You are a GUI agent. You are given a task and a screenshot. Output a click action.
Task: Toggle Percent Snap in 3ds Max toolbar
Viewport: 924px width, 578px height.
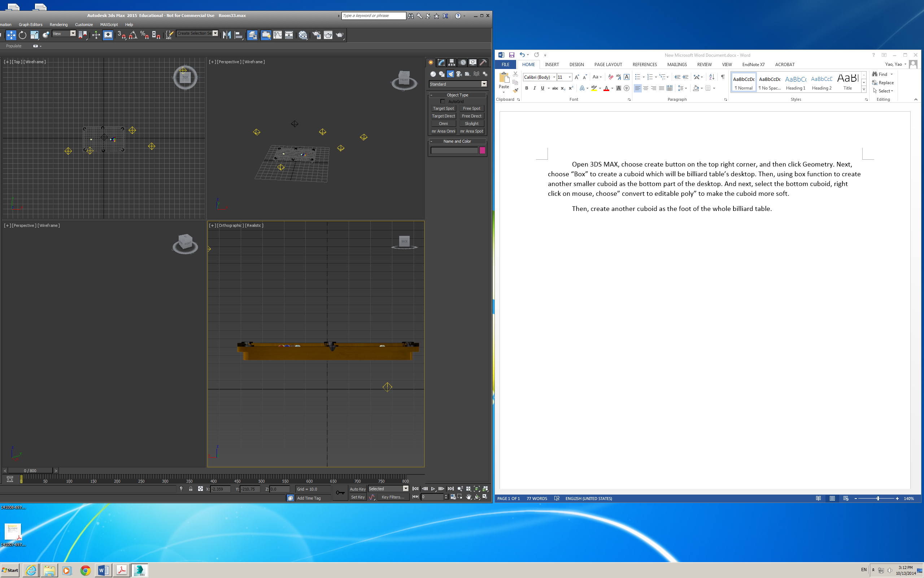[x=144, y=35]
